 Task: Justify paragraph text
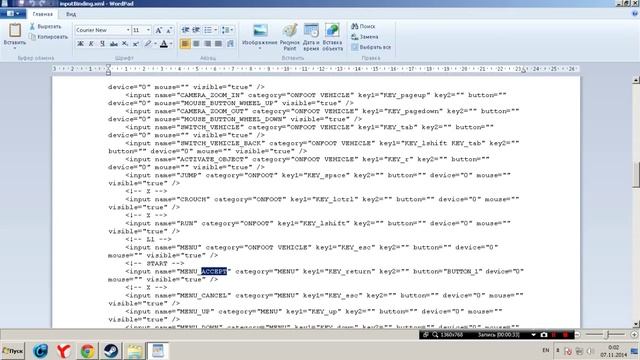[218, 44]
